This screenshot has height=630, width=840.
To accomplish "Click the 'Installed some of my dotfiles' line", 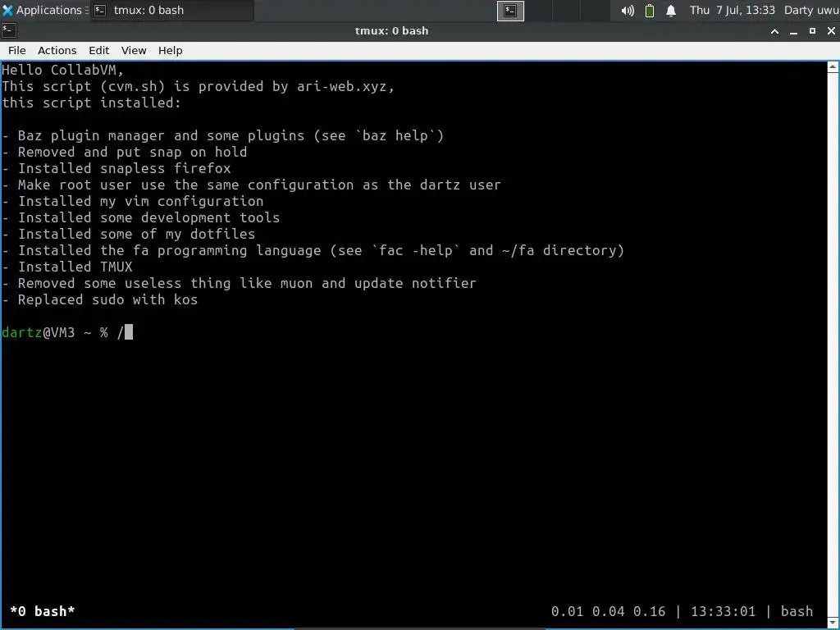I will point(128,234).
